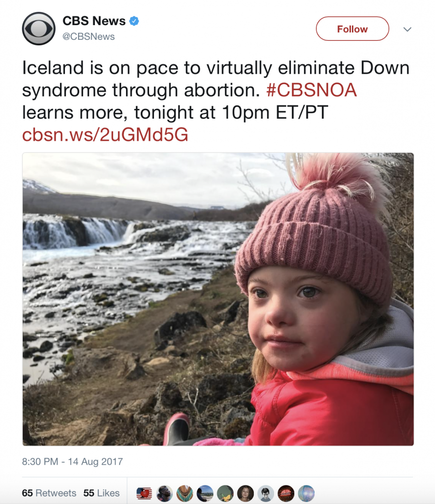Click the blue verified badge

coord(134,21)
